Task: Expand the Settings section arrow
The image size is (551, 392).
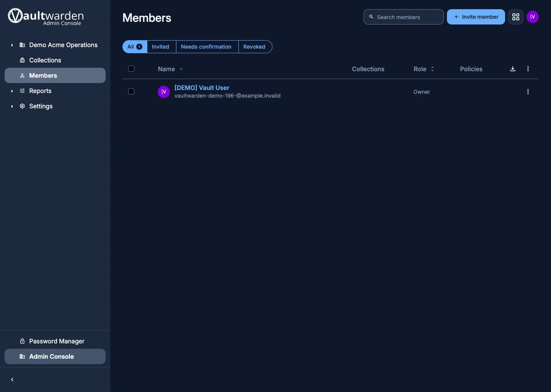Action: point(12,106)
